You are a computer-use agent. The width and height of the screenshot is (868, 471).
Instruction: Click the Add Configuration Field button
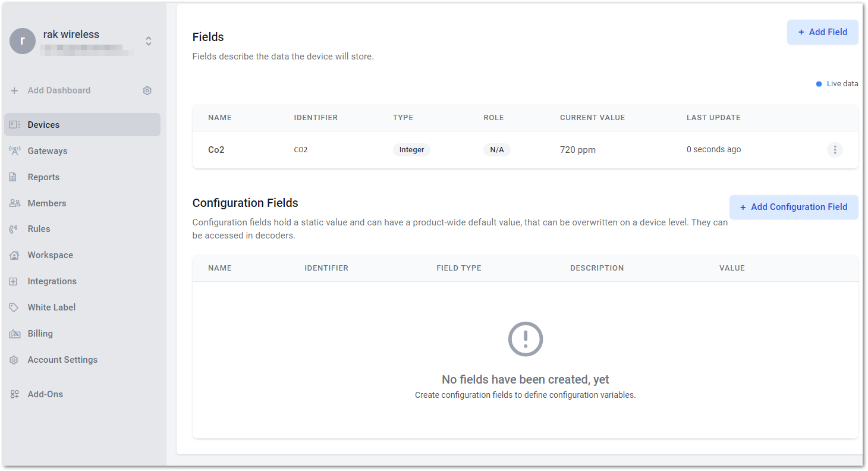tap(794, 207)
